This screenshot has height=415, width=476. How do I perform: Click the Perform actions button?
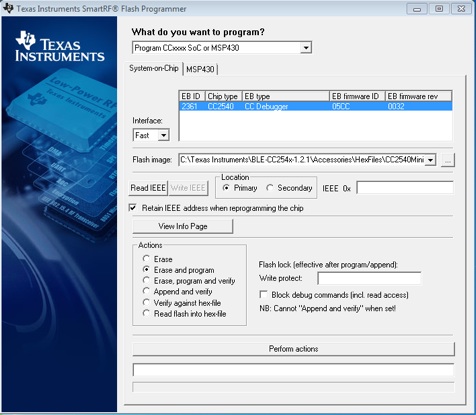(293, 349)
